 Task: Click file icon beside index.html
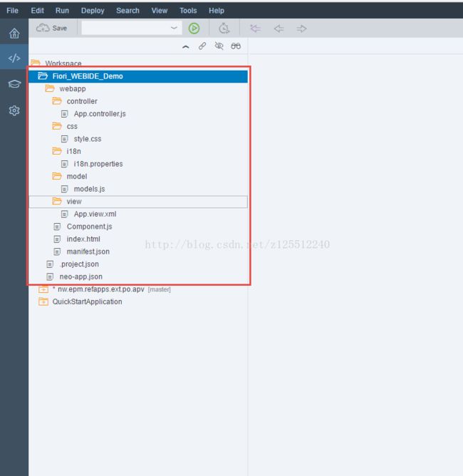tap(57, 239)
